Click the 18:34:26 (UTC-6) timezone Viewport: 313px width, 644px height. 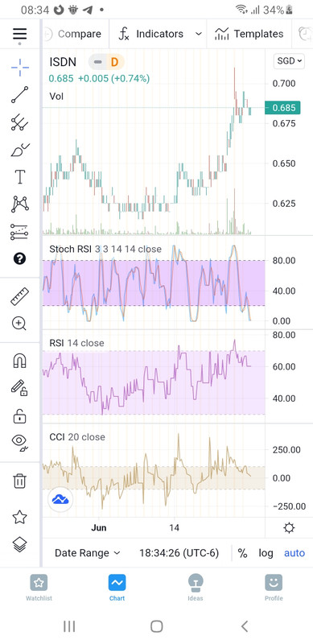point(179,553)
